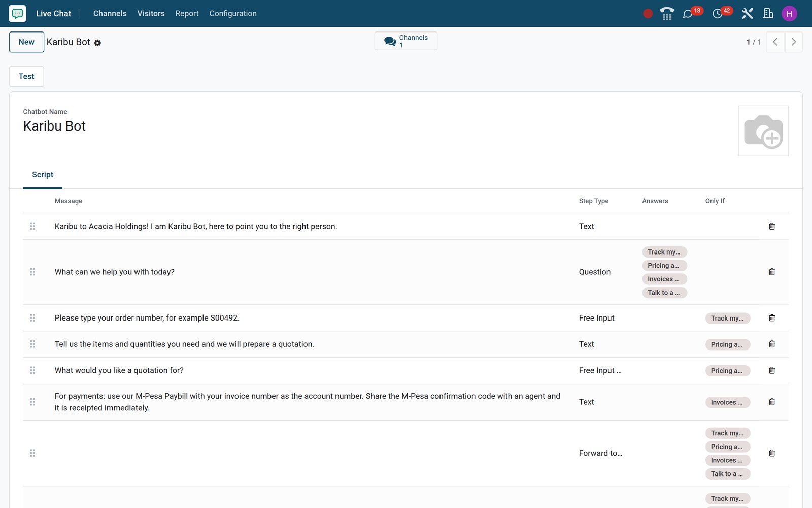Open the company switcher building icon

[x=768, y=14]
